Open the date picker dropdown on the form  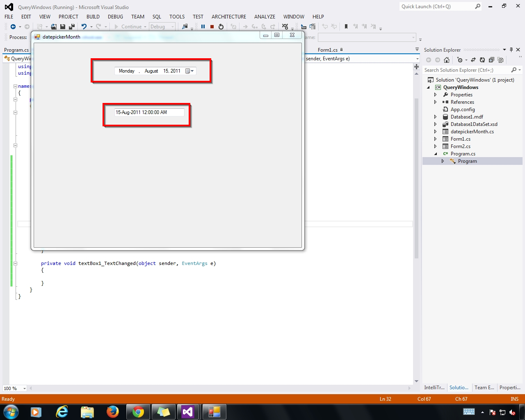pyautogui.click(x=192, y=71)
